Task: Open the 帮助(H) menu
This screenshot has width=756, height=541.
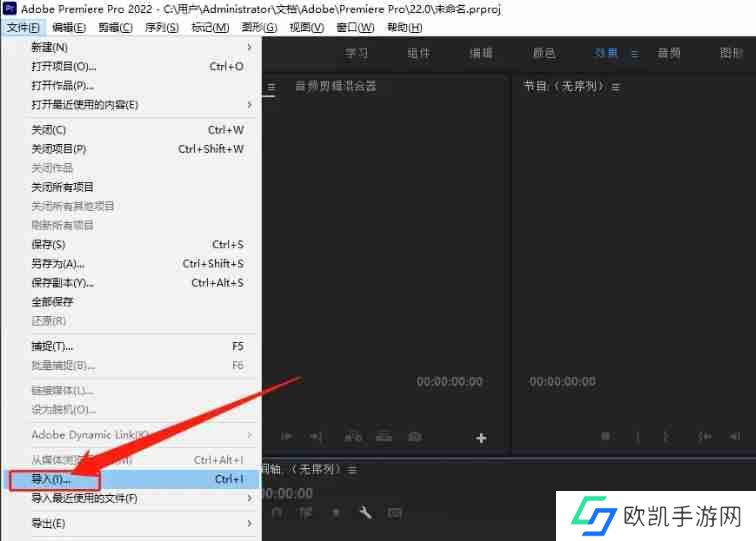Action: [x=405, y=27]
